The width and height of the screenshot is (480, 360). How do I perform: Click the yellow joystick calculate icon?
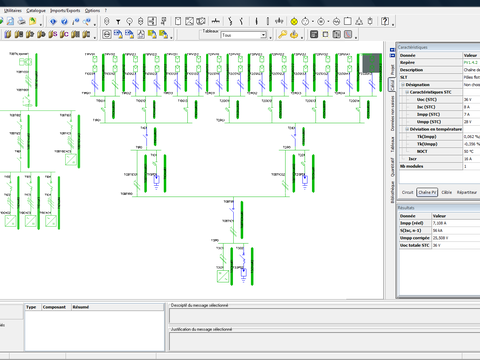(x=294, y=34)
